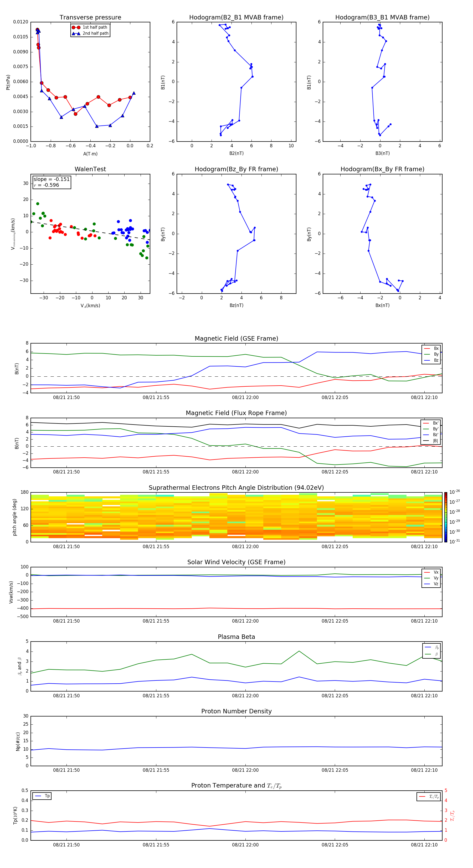Click the 'Bz(nT)' x-axis label

[236, 306]
